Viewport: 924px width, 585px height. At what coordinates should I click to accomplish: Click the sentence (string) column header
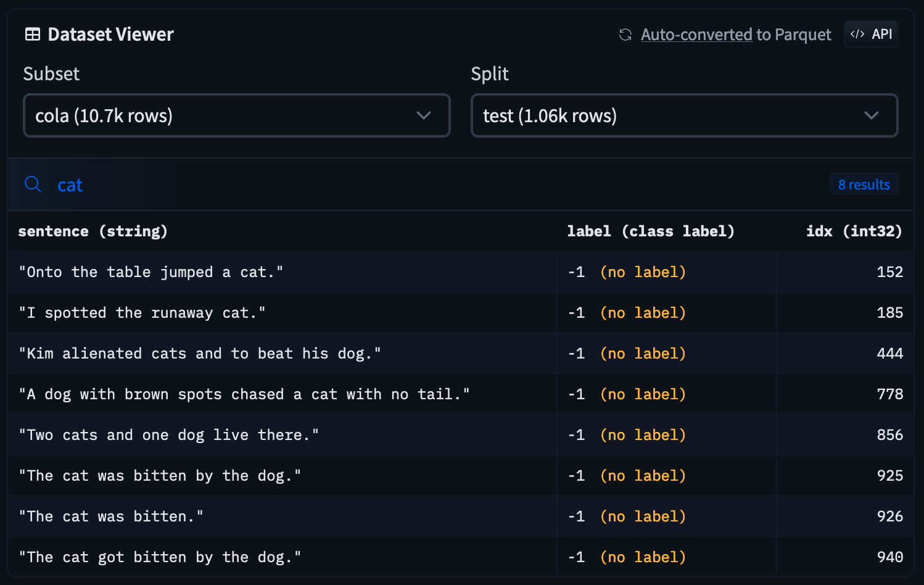[x=93, y=231]
